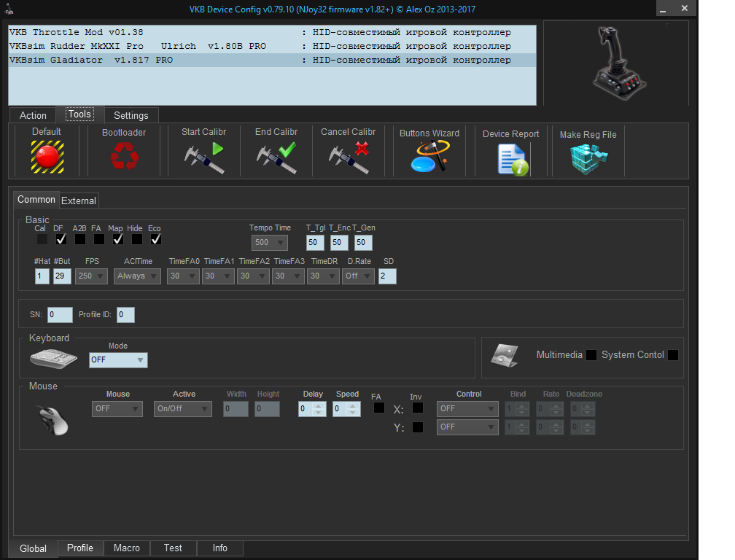Enable the System Contol checkbox
Viewport: 735px width, 560px height.
tap(673, 355)
